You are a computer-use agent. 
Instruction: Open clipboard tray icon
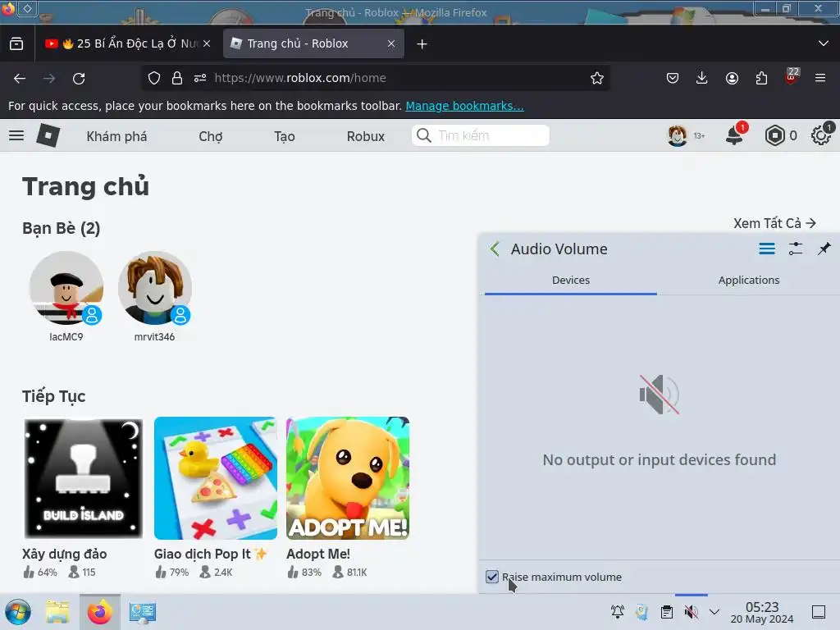[667, 612]
